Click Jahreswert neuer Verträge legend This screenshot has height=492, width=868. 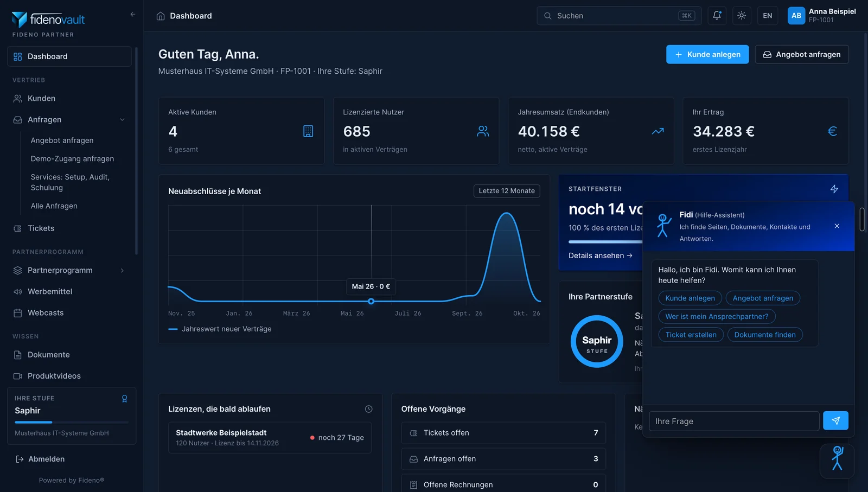click(x=220, y=329)
